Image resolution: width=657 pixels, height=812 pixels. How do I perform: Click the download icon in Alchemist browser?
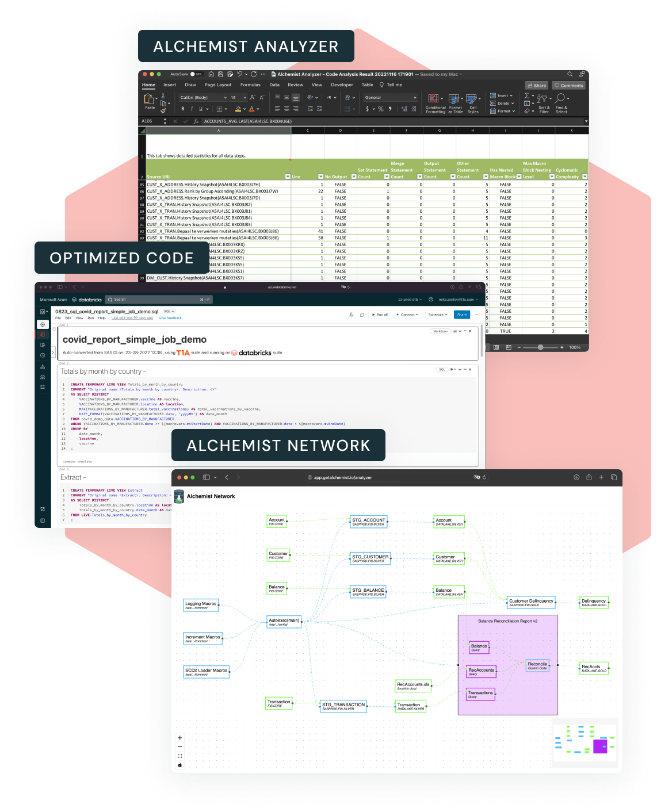click(576, 477)
